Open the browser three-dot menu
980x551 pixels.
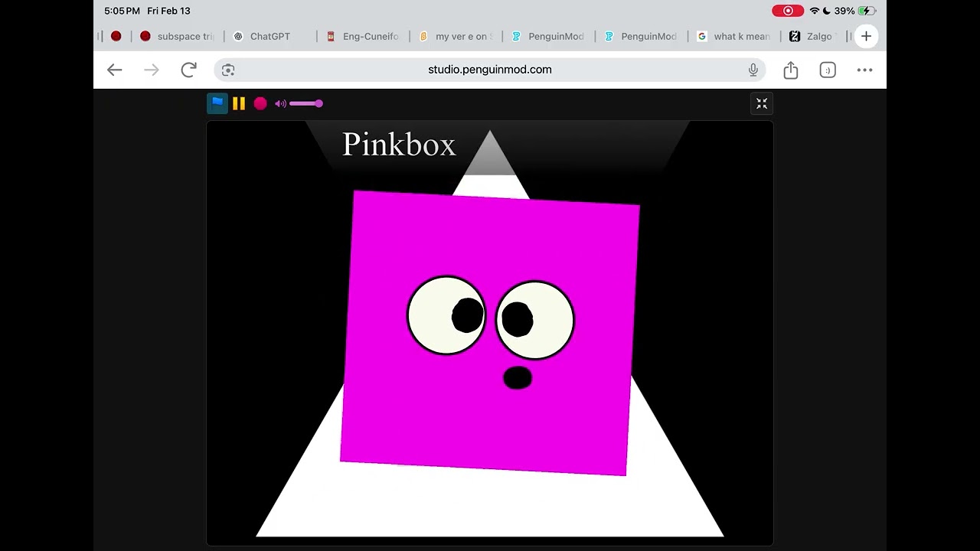coord(864,70)
